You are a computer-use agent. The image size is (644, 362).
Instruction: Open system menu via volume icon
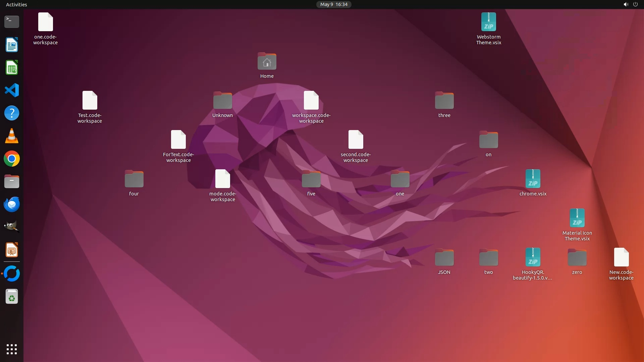pos(626,4)
